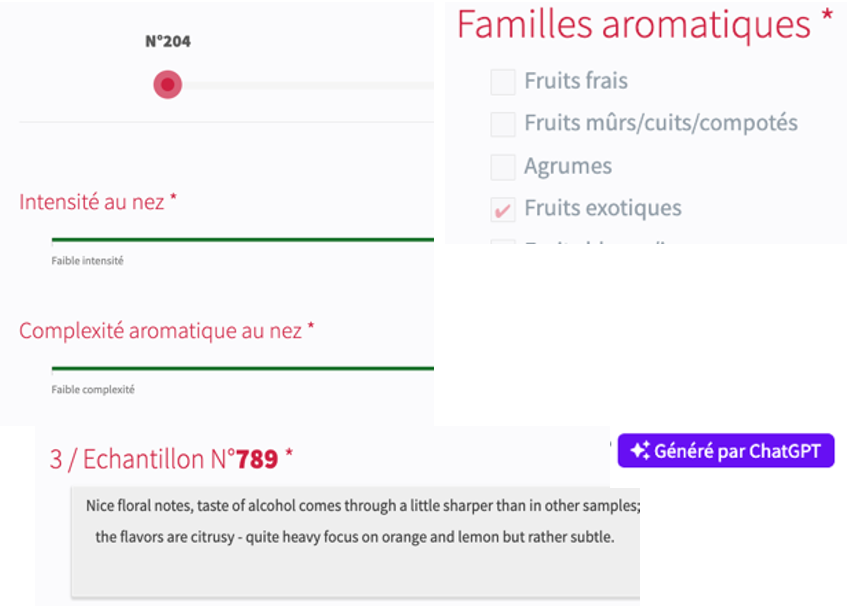
Task: Click the N°204 sample label
Action: 168,42
